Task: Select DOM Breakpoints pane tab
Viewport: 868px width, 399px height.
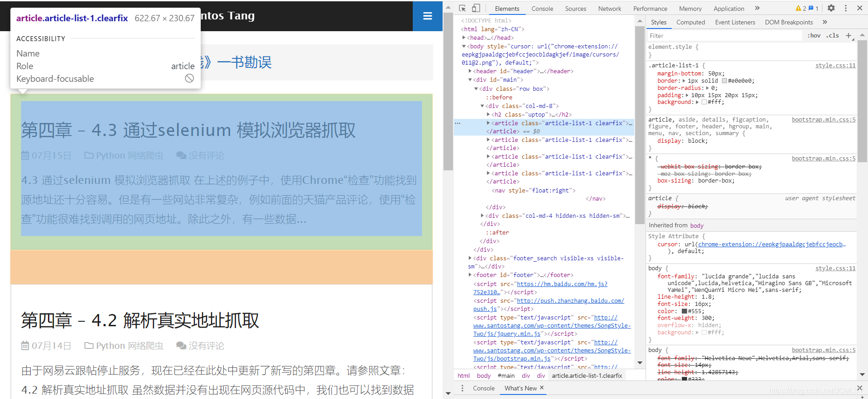Action: pyautogui.click(x=788, y=22)
